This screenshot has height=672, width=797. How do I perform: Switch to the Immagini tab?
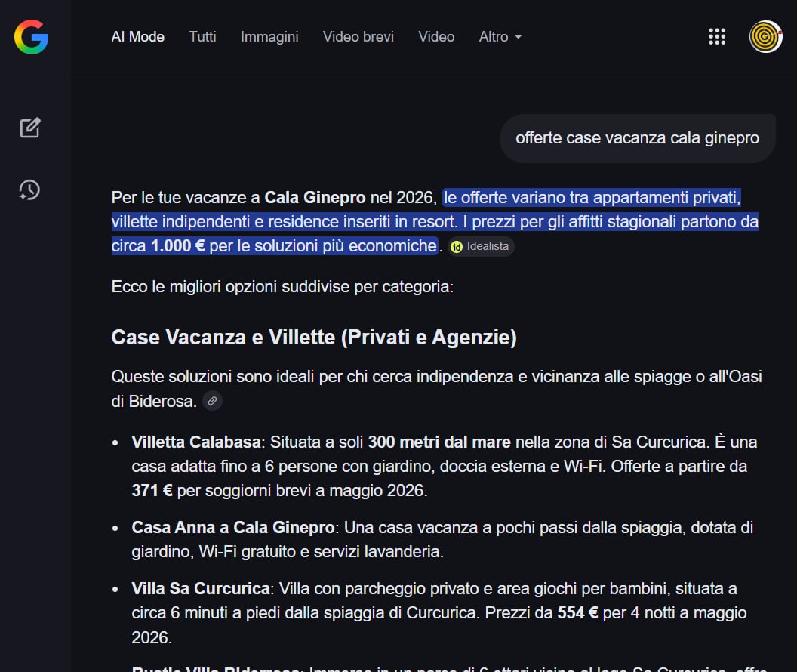(269, 36)
